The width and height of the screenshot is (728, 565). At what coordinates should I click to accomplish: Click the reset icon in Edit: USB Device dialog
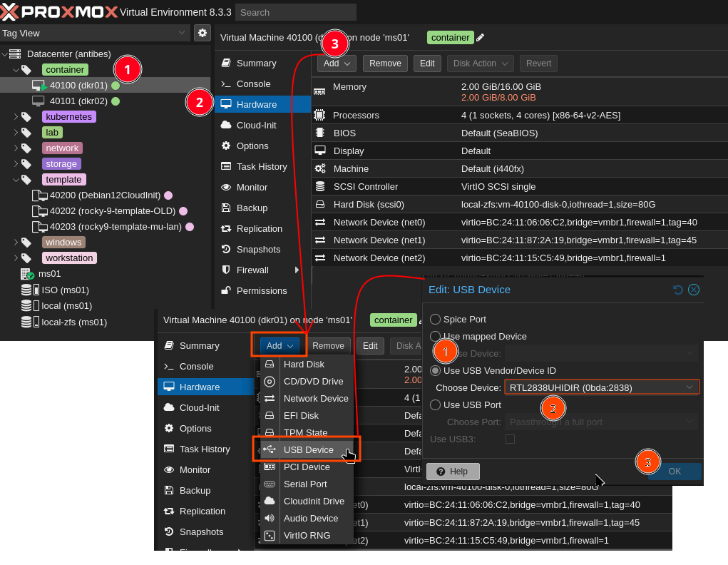[x=678, y=290]
